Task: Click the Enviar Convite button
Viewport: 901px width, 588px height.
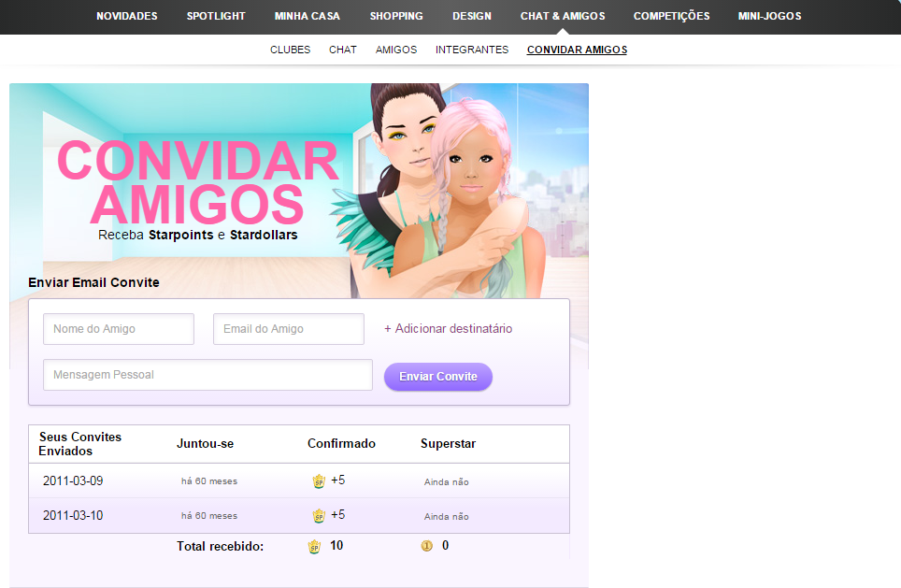Action: coord(437,377)
